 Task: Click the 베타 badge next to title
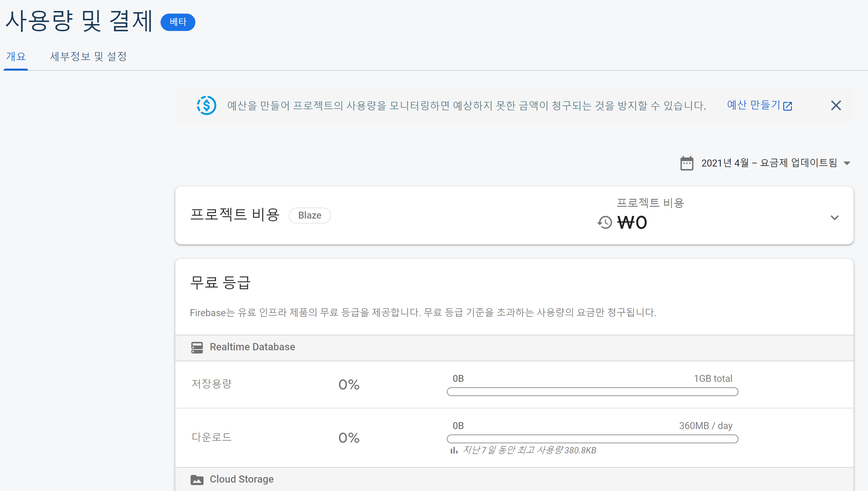[x=178, y=22]
